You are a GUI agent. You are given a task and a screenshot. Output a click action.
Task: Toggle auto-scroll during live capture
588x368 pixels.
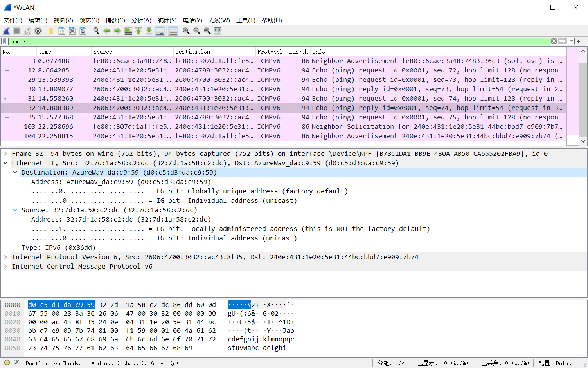[160, 31]
